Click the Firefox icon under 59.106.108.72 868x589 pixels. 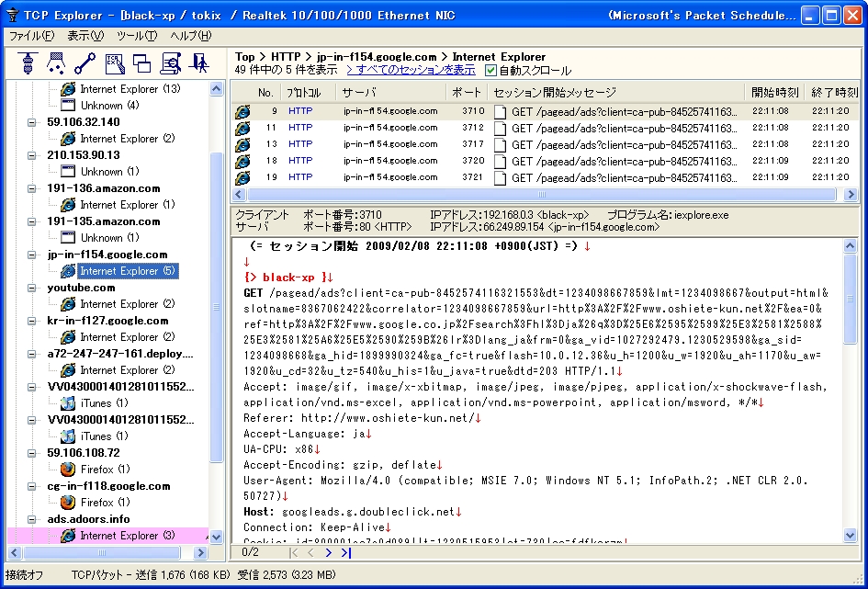[68, 470]
